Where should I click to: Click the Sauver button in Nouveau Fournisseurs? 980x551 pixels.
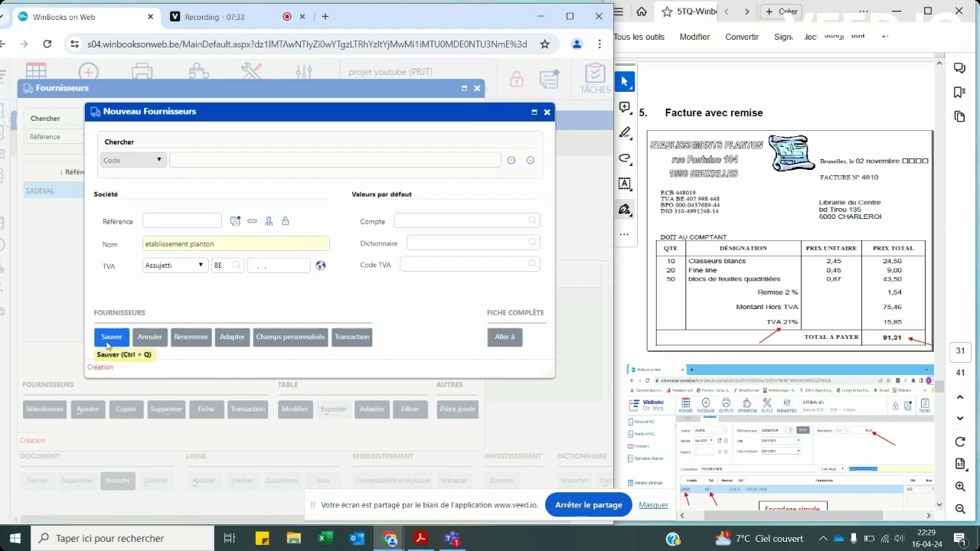(111, 337)
